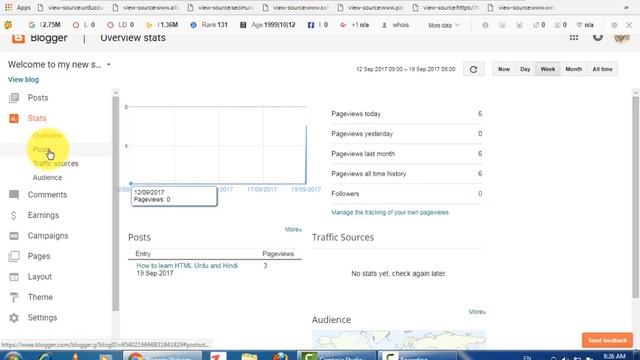
Task: Click More link beside Audience heading
Action: [x=477, y=312]
